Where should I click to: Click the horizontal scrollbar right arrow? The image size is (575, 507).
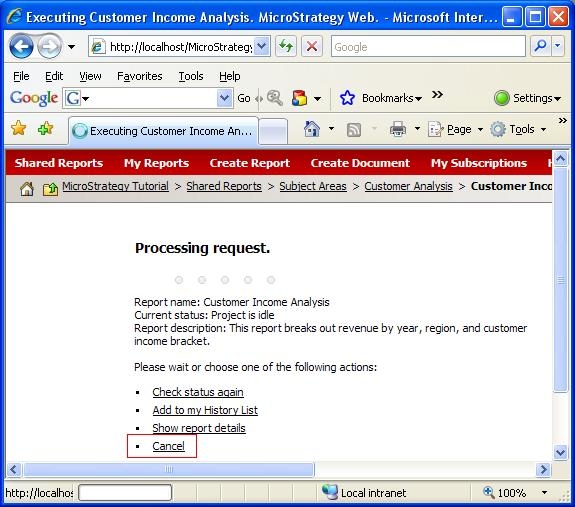[543, 469]
